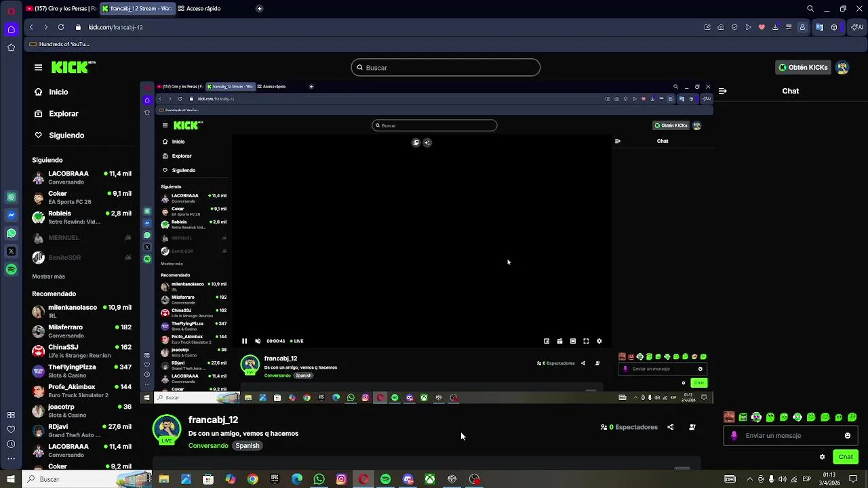Open the Conversando category link
The image size is (868, 488).
coord(208,446)
